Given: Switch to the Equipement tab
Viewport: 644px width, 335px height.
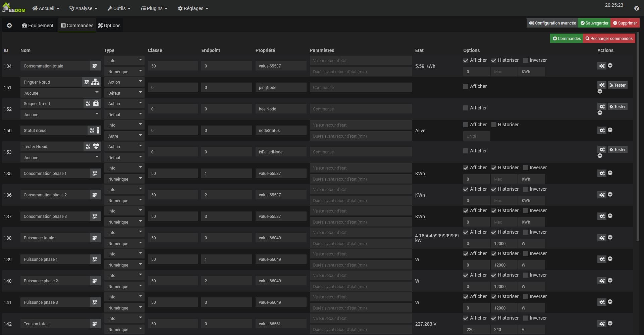Looking at the screenshot, I should (38, 26).
